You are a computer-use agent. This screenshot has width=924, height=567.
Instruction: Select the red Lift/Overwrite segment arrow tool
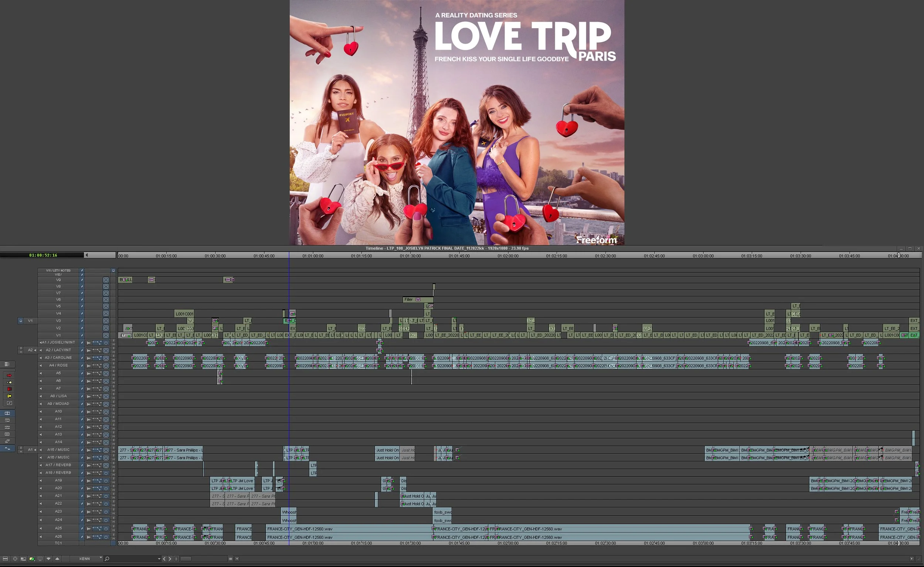tap(9, 375)
